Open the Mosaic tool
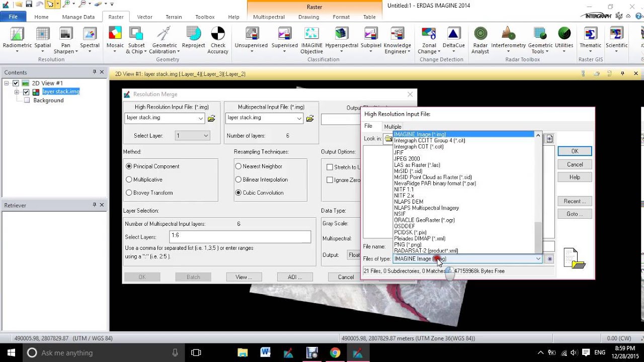Viewport: 644px width, 362px height. (115, 39)
